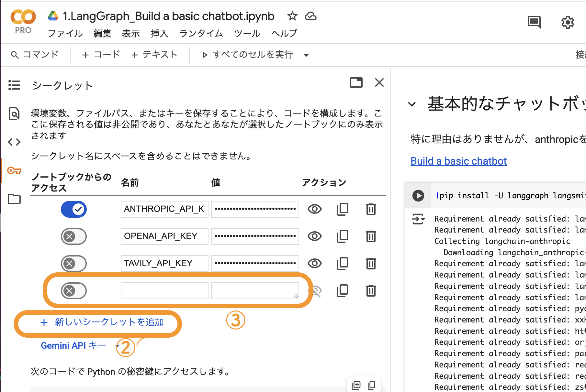This screenshot has height=392, width=586.
Task: Toggle the cell output collapse icon
Action: [419, 219]
